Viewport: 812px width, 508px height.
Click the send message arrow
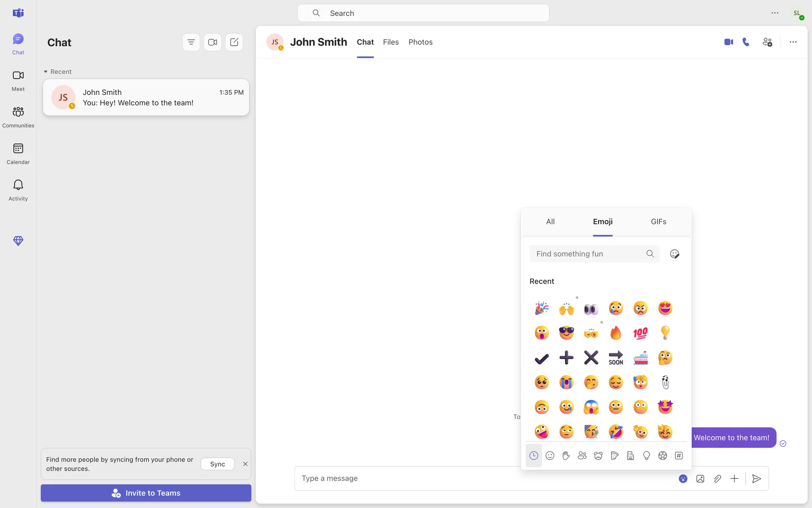click(757, 478)
